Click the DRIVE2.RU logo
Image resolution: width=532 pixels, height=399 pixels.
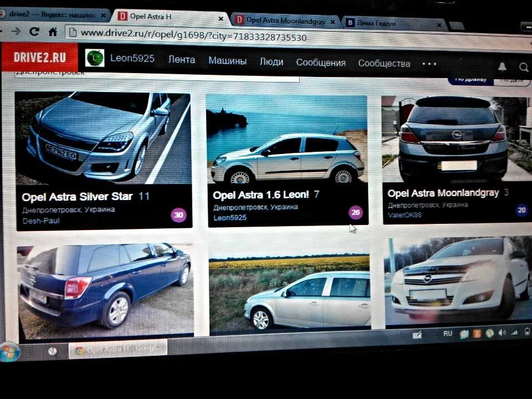click(39, 57)
